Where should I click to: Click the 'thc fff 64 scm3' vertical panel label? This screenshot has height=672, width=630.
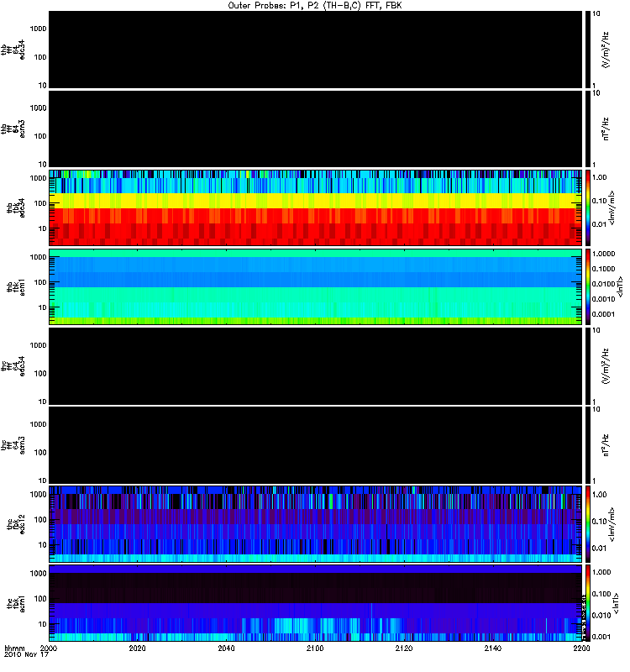coord(13,445)
